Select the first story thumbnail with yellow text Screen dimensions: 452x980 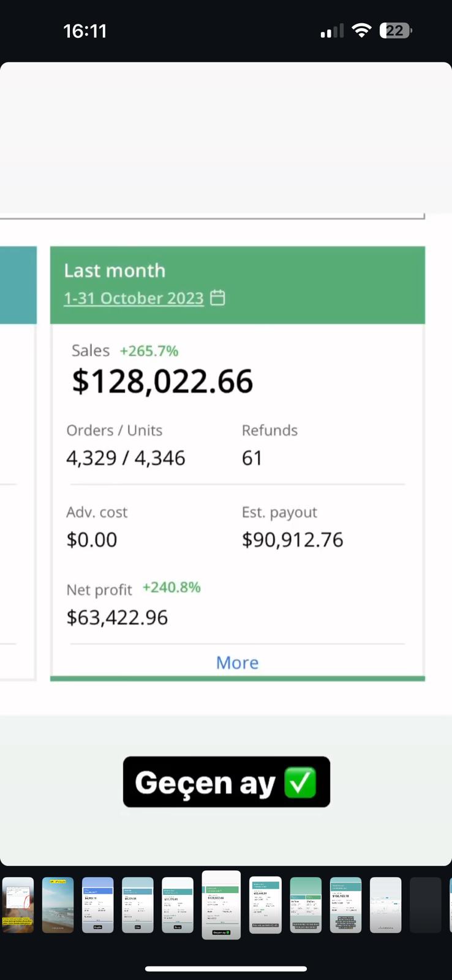(18, 905)
